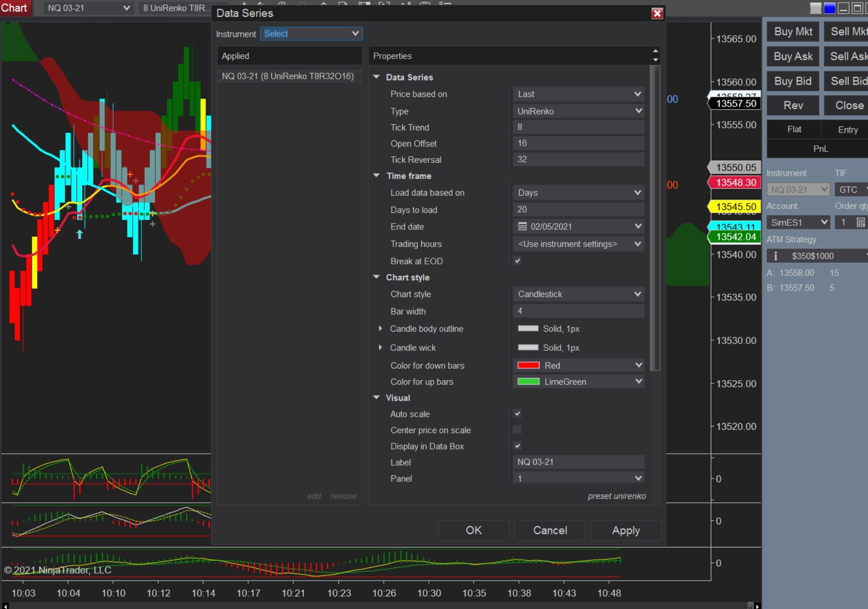The image size is (868, 609).
Task: Click the preset unirenko link
Action: pyautogui.click(x=616, y=496)
